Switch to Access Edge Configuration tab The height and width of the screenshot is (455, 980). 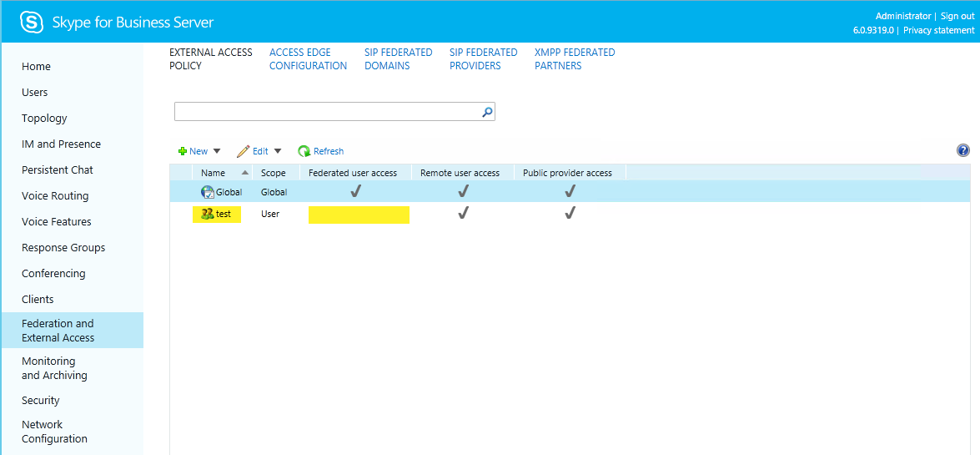coord(308,58)
